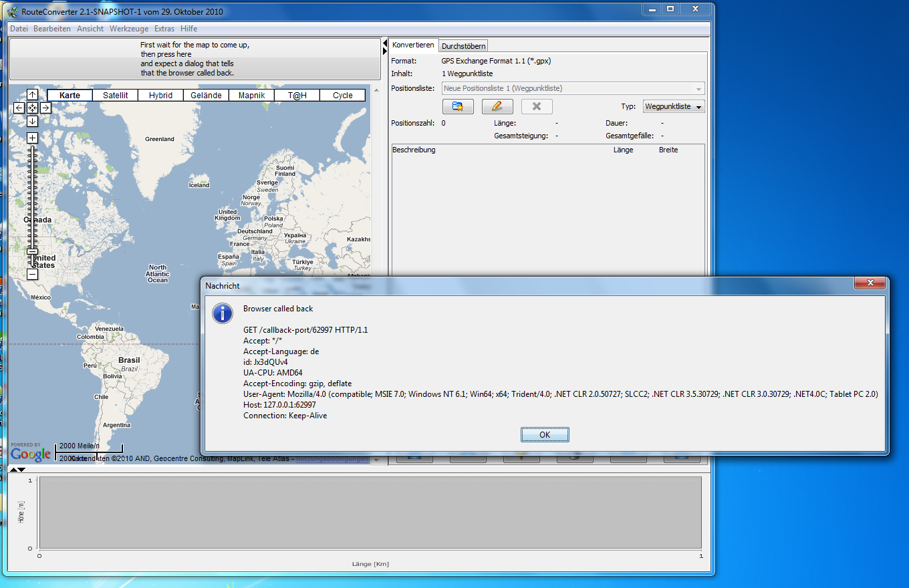Screen dimensions: 909x588
Task: Expand the Positionsliste combo box
Action: pos(698,89)
